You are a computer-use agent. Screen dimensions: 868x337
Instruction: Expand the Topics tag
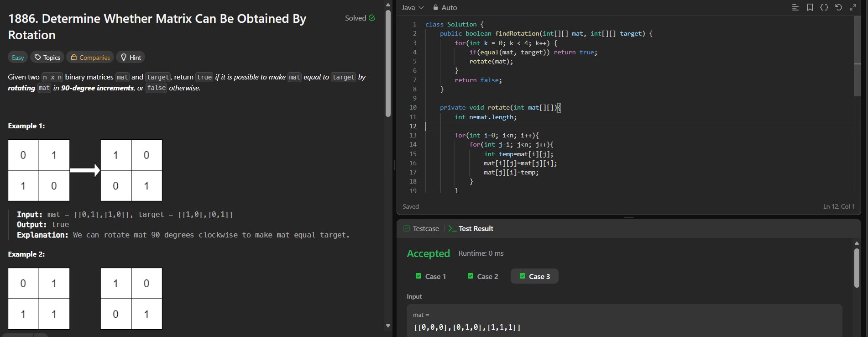tap(47, 57)
